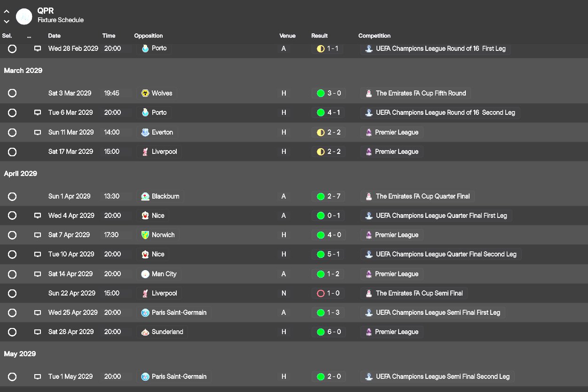Select the Sat 17 Mar Liverpool fixture
Viewport: 588px width, 392px height.
[12, 152]
